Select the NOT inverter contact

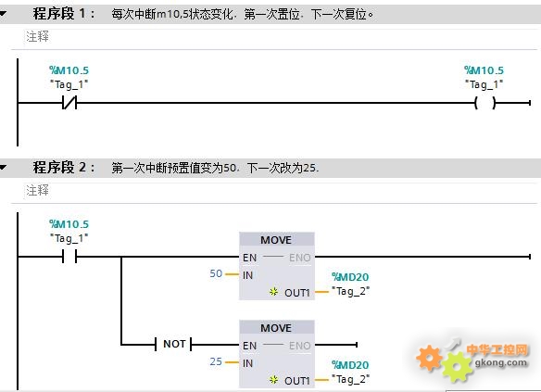click(x=173, y=344)
